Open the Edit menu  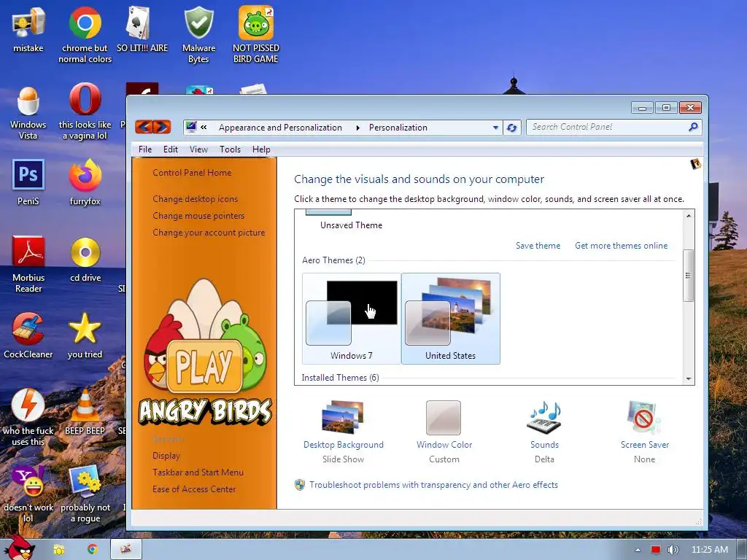coord(171,149)
